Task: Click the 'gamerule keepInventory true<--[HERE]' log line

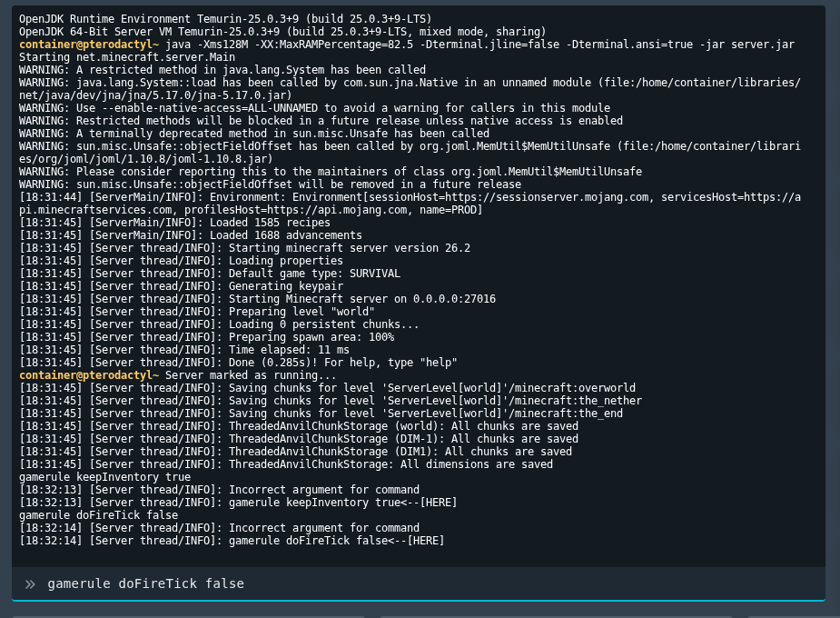Action: pyautogui.click(x=238, y=503)
